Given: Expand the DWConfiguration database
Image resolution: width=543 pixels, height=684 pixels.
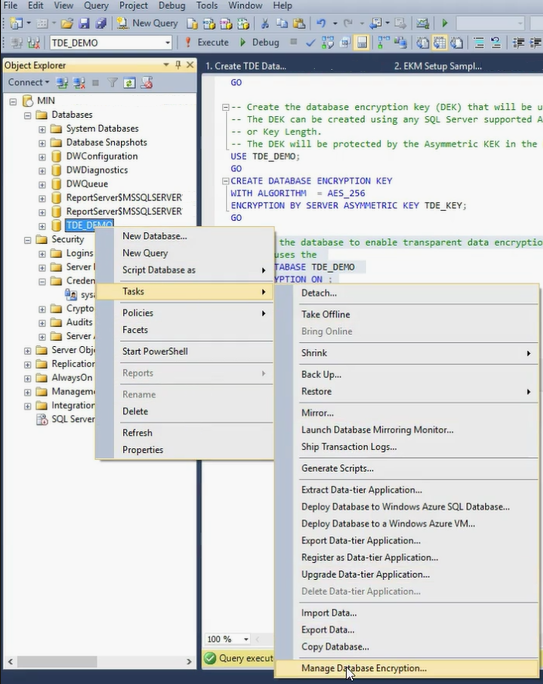Looking at the screenshot, I should (42, 157).
